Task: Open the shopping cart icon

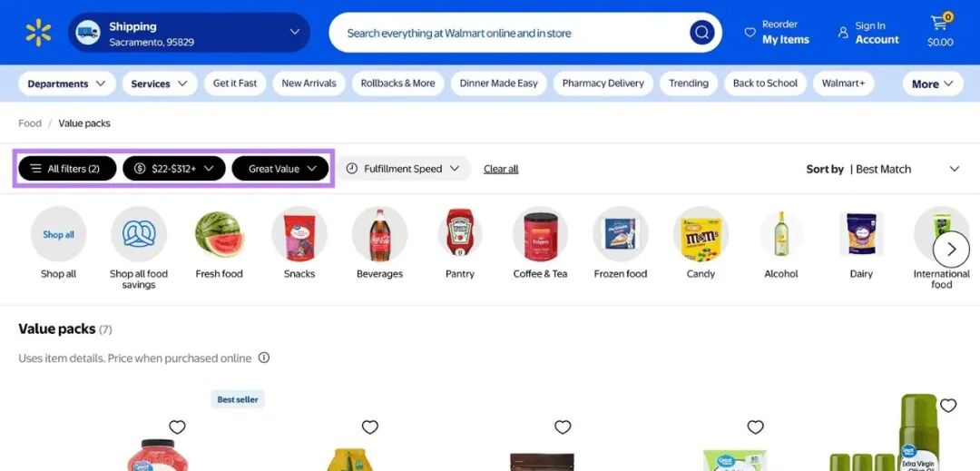Action: coord(940,24)
